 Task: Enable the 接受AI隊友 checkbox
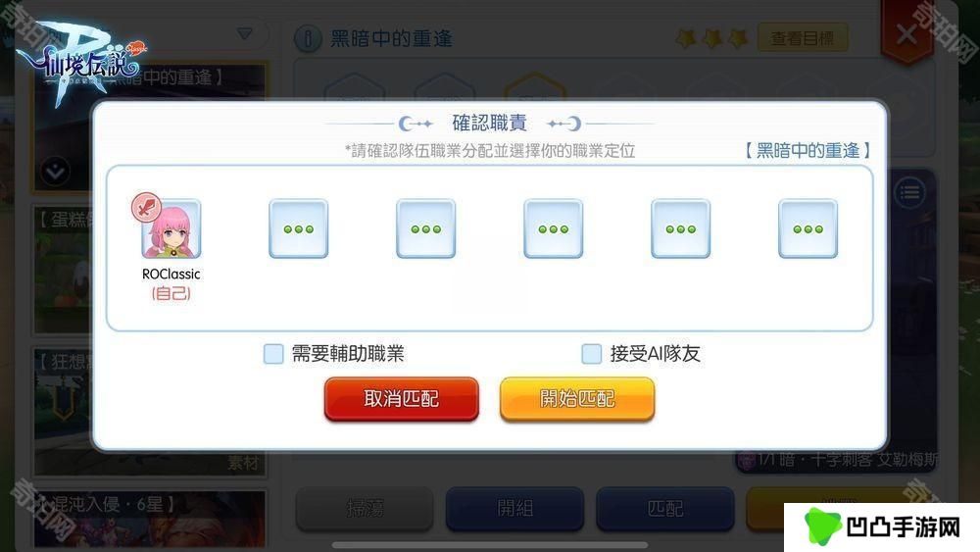tap(591, 354)
